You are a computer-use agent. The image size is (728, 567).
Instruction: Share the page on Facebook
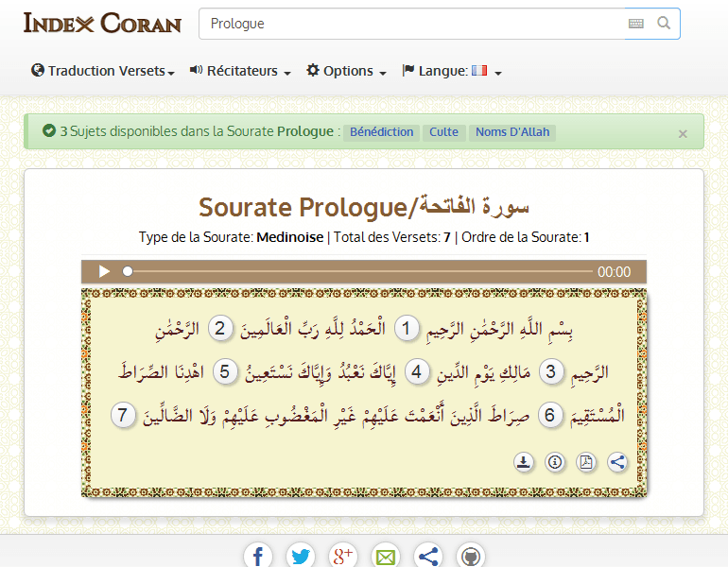point(258,556)
